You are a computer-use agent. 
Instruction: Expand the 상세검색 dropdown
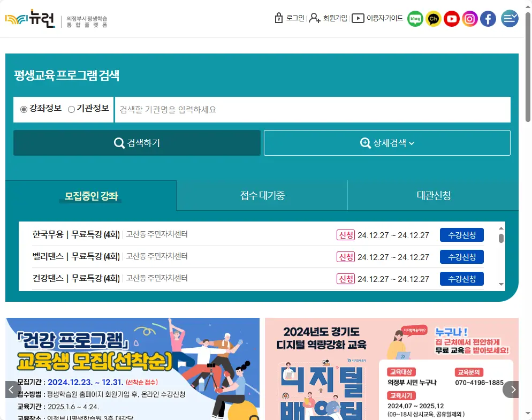(x=387, y=143)
